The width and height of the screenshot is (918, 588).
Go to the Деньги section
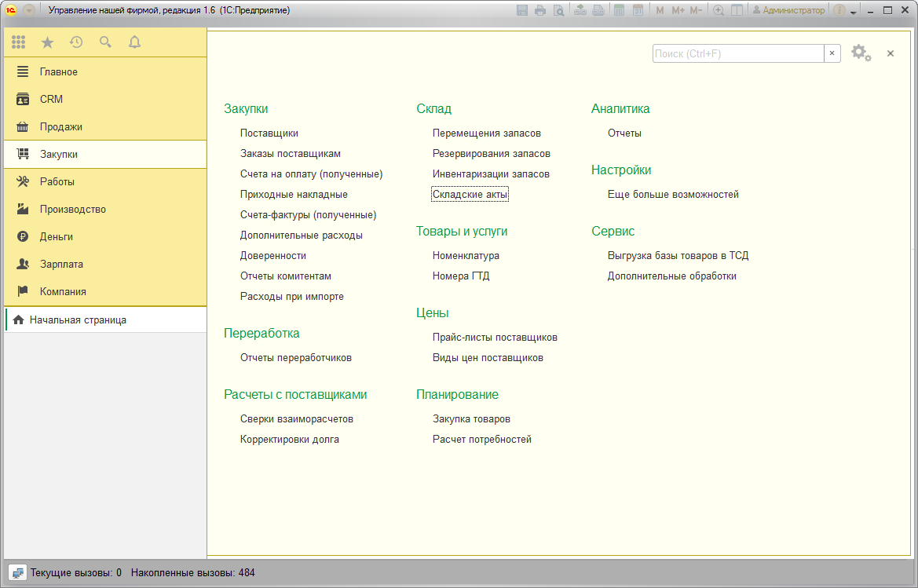point(105,236)
